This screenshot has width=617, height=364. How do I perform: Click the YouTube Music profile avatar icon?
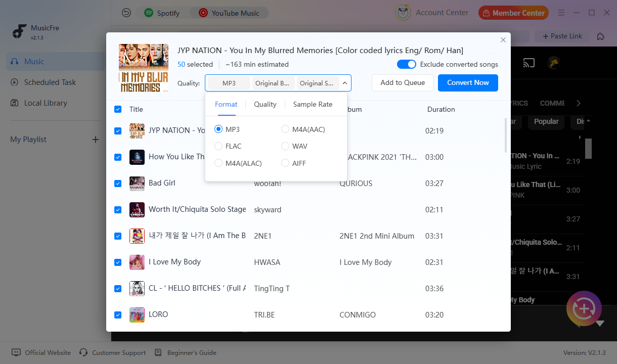click(x=553, y=63)
